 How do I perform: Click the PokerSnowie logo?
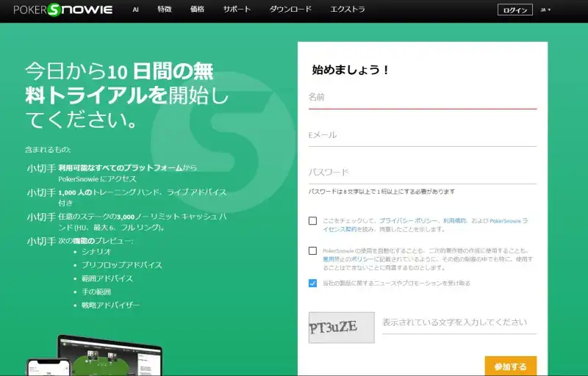[63, 10]
